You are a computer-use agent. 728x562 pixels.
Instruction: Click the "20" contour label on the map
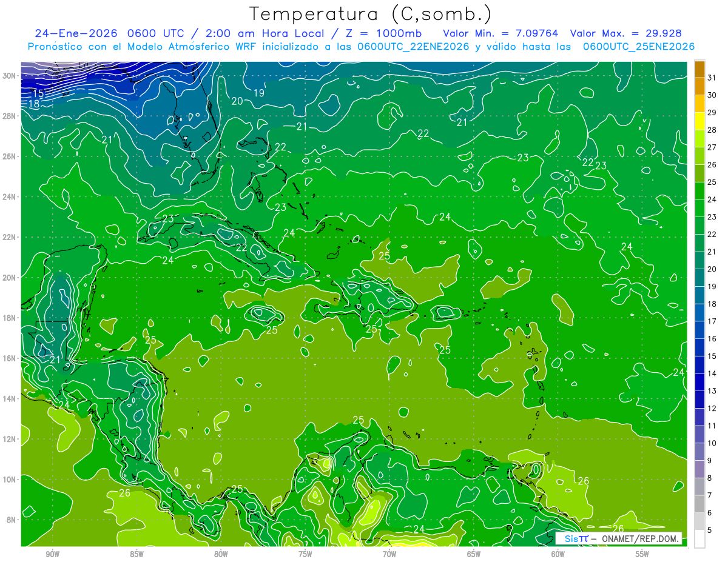tap(237, 101)
